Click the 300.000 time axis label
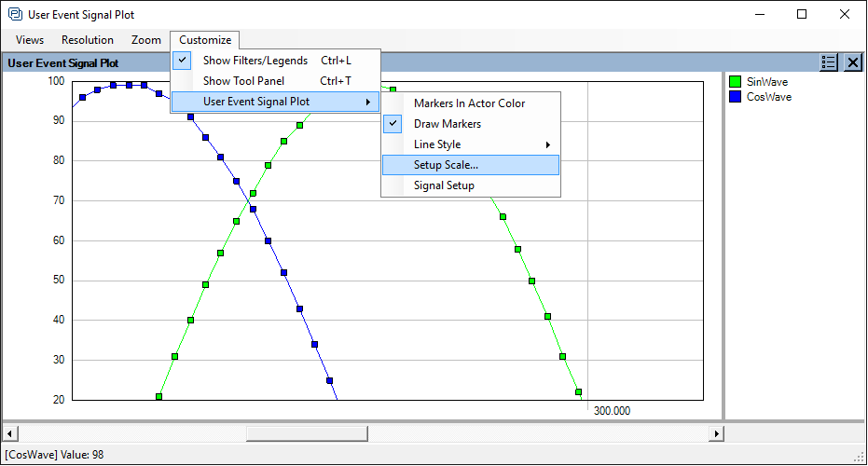 pos(612,411)
